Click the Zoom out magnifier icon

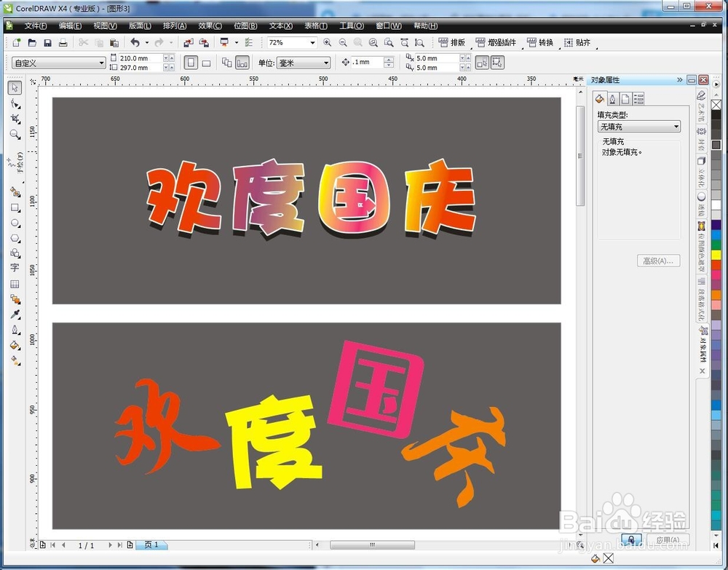click(x=343, y=43)
